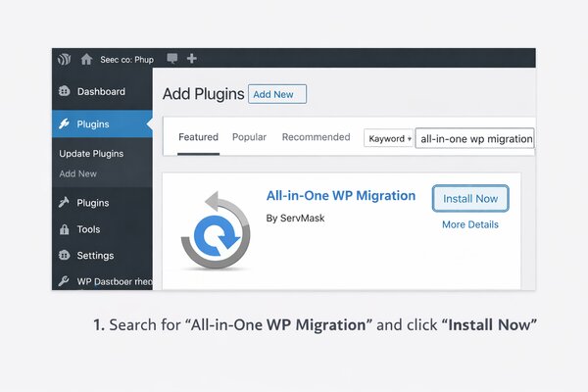Viewport: 588px width, 392px height.
Task: Click the highlighted Plugins plug icon
Action: (64, 123)
